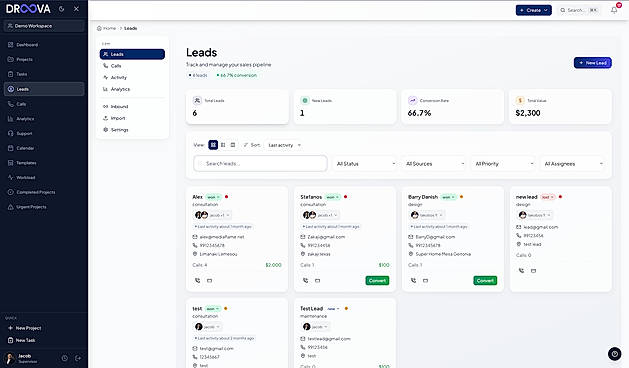
Task: Select Import in the CRM submenu
Action: [x=132, y=118]
